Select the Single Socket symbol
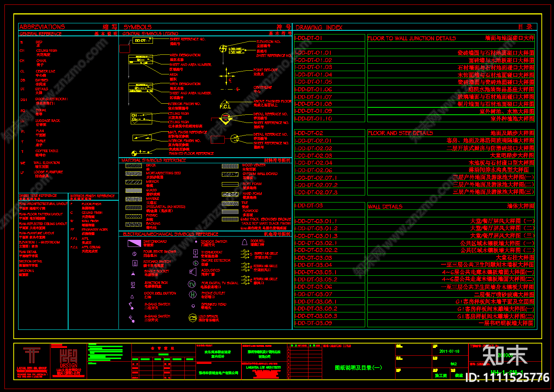Screen dimensions: 554x392 tap(133, 274)
